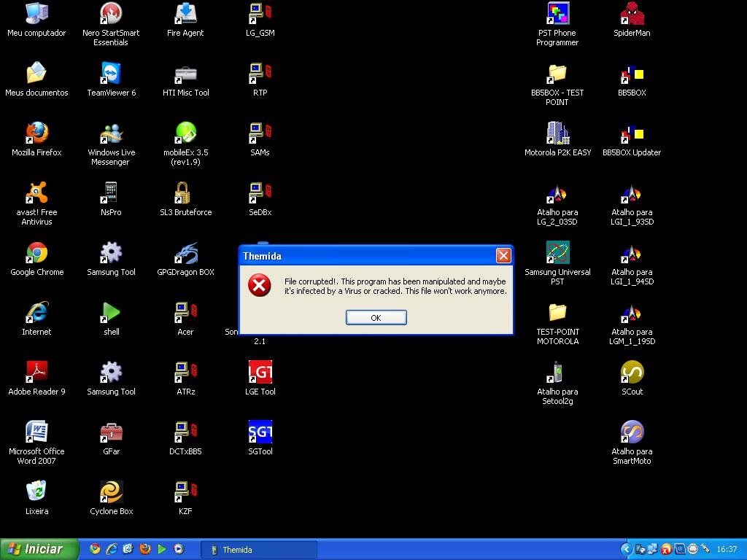Close the Themida dialog with the X
This screenshot has height=560, width=747.
[503, 256]
